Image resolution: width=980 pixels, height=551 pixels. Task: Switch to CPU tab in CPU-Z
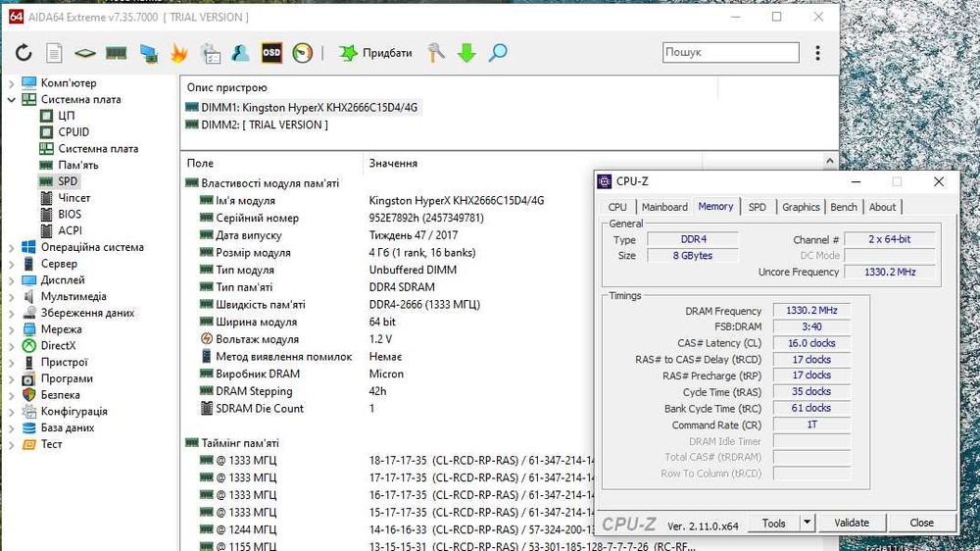pyautogui.click(x=616, y=207)
